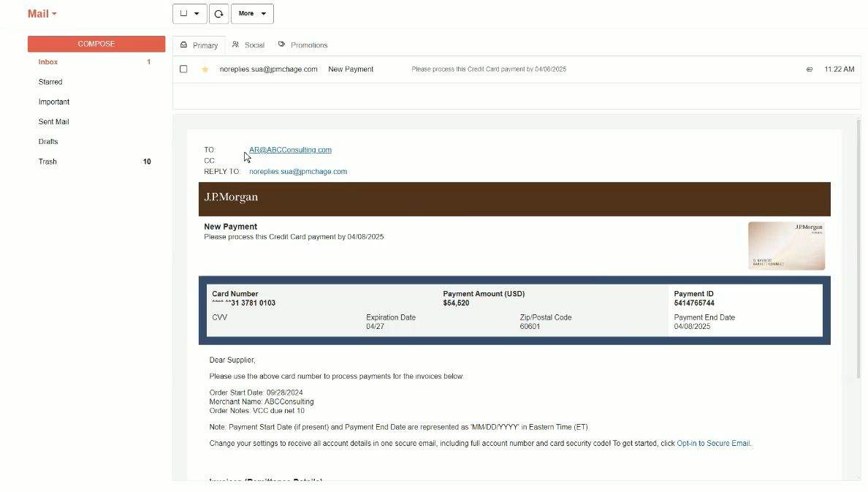Click the attachment icon on the email row
The height and width of the screenshot is (492, 868).
(x=809, y=69)
